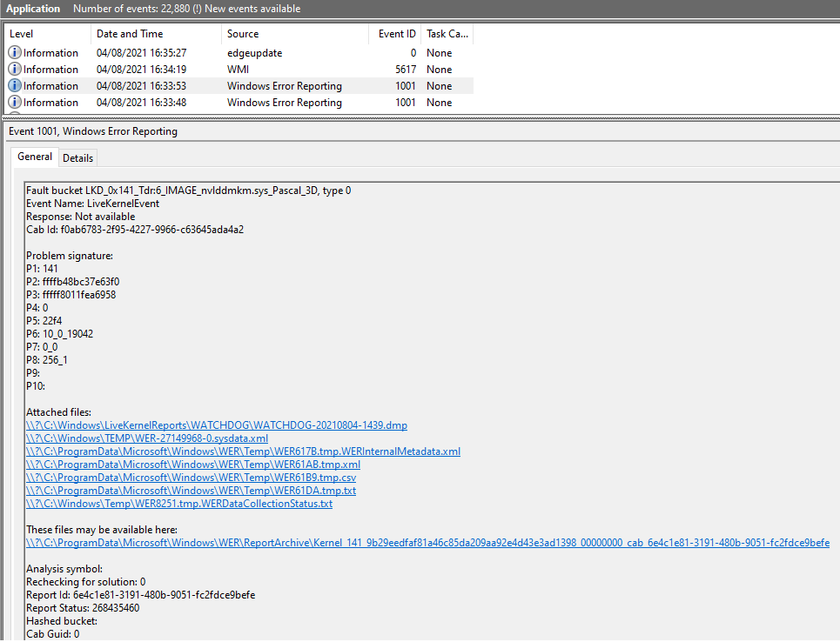Open the WER617B.tmp.WERInternalMetadata.xml link
This screenshot has width=840, height=642.
point(243,451)
